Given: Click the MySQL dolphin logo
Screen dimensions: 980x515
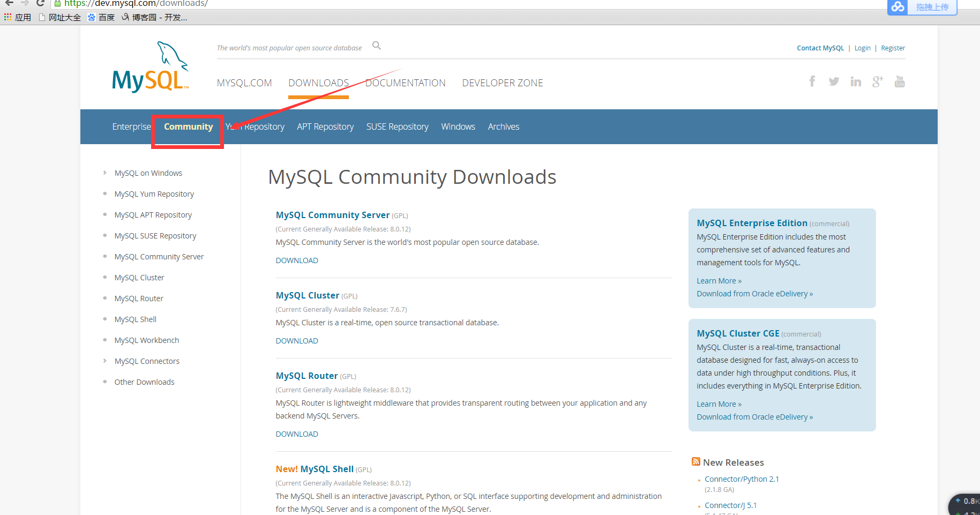Looking at the screenshot, I should click(150, 68).
